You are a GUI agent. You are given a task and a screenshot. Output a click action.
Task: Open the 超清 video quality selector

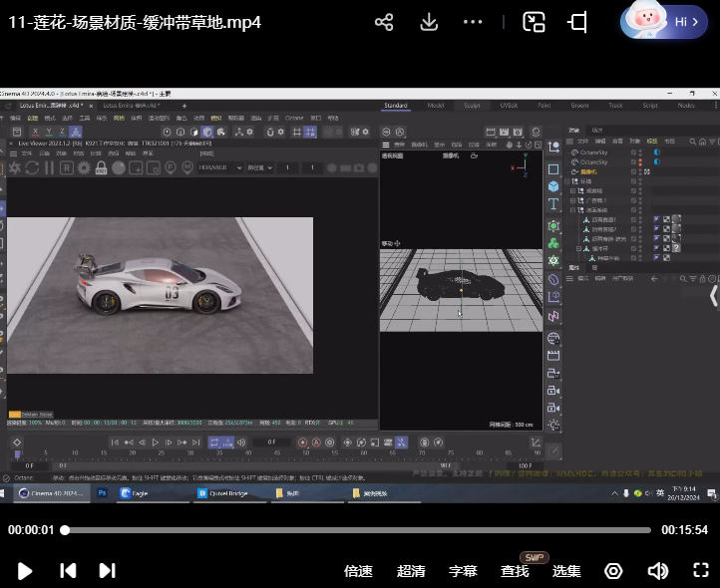tap(411, 571)
